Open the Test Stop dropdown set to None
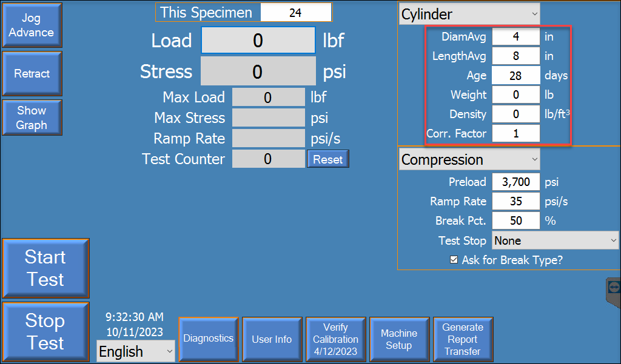The height and width of the screenshot is (364, 621). (554, 240)
